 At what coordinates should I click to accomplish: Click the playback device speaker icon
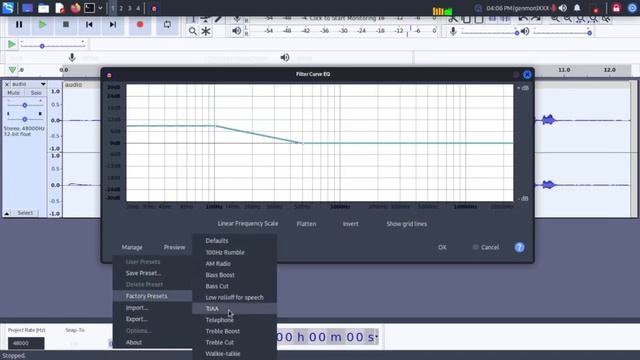(x=285, y=58)
